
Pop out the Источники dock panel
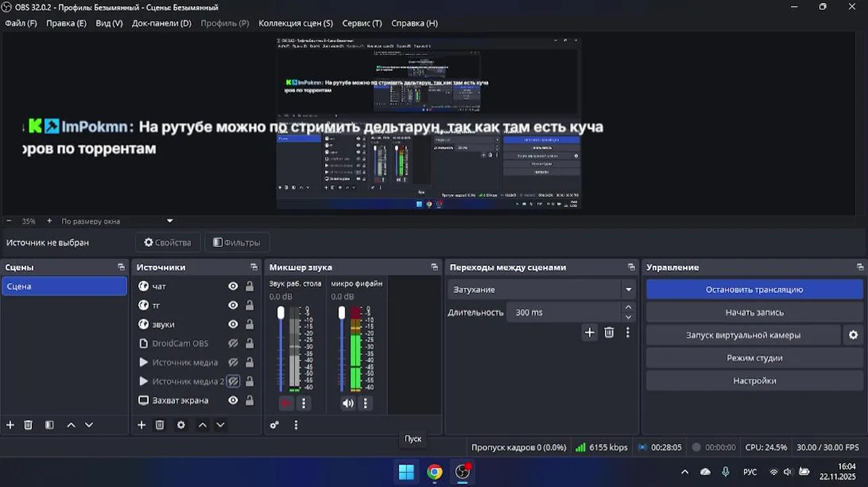point(254,267)
